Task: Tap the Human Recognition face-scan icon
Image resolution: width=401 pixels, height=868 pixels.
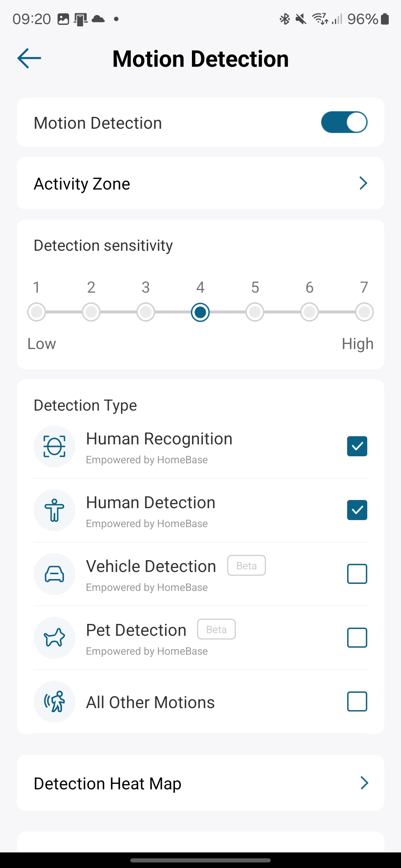Action: 55,446
